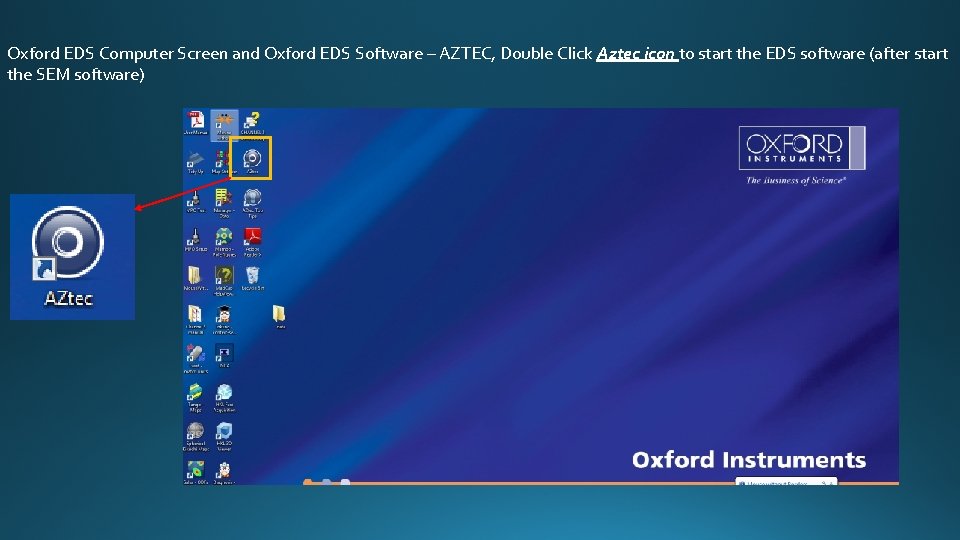Launch the grey sphere Spherical Maps shortcut
This screenshot has height=540, width=960.
pyautogui.click(x=196, y=437)
